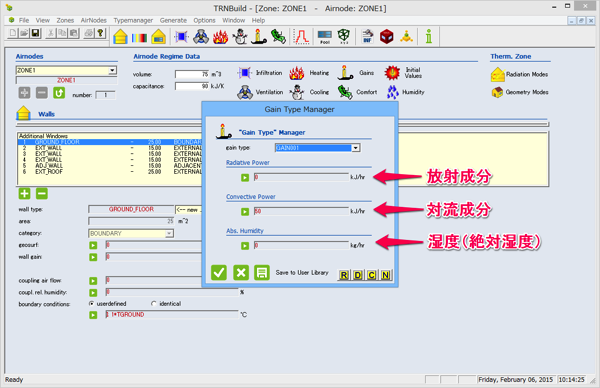
Task: Open the wall type new dropdown
Action: click(188, 210)
